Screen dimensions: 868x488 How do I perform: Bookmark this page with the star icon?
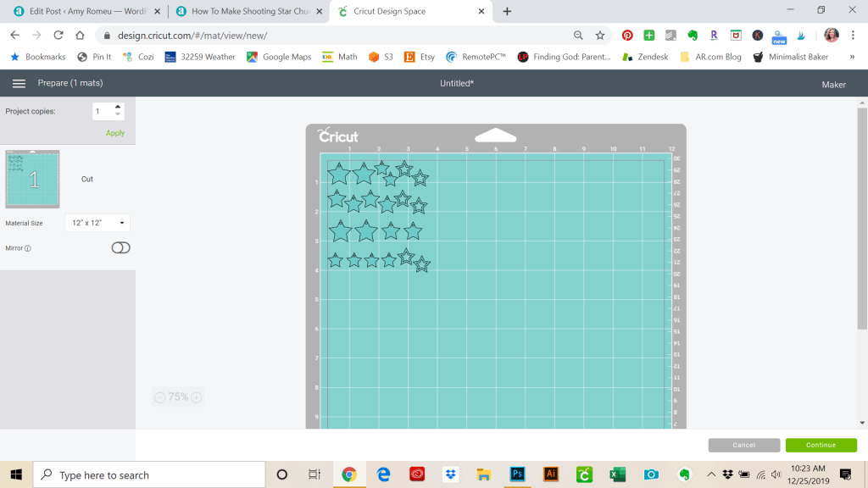[600, 36]
